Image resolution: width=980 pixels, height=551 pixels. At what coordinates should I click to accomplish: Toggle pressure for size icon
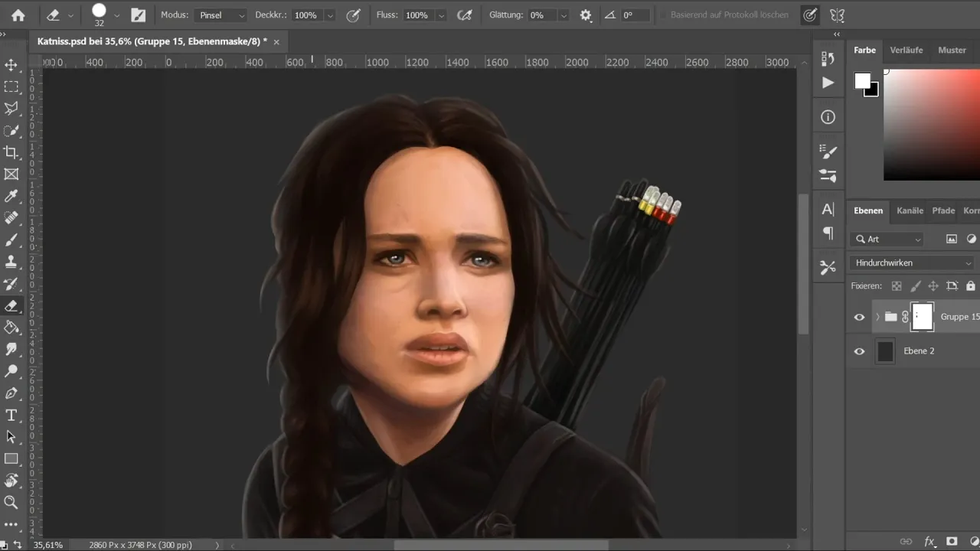(x=810, y=15)
